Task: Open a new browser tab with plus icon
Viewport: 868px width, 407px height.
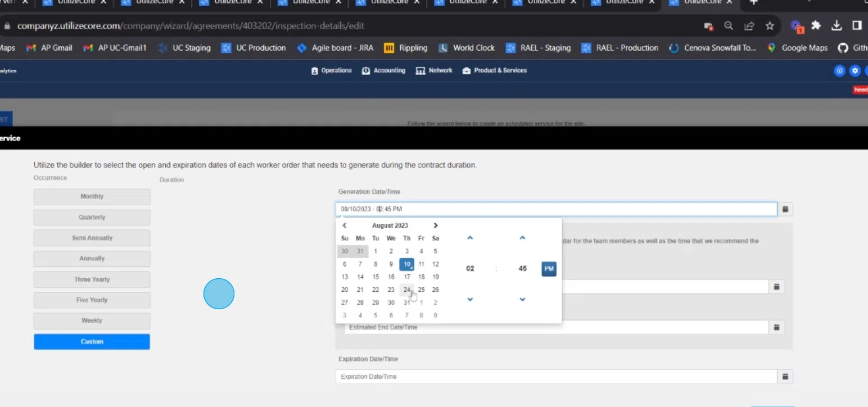Action: 754,2
